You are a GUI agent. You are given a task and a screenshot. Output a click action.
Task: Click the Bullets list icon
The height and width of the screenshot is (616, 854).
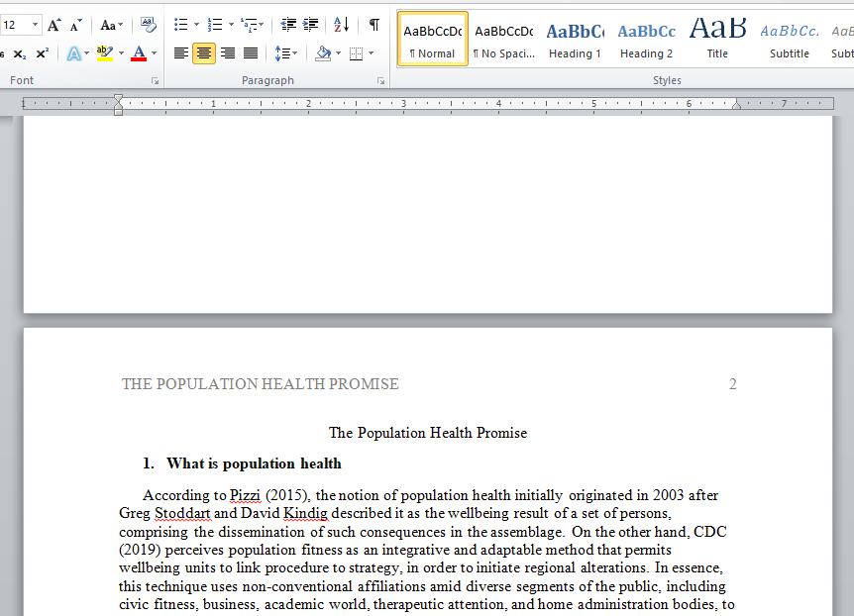tap(181, 25)
